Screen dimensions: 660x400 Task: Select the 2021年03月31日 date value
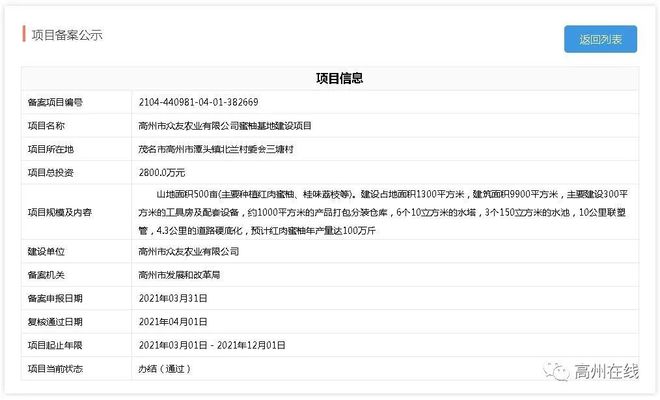(x=173, y=299)
